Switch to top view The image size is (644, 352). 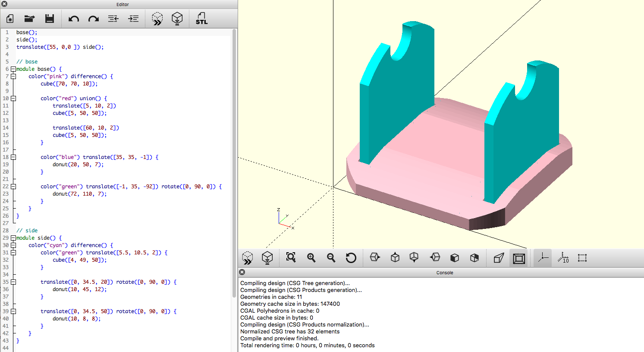pos(395,258)
